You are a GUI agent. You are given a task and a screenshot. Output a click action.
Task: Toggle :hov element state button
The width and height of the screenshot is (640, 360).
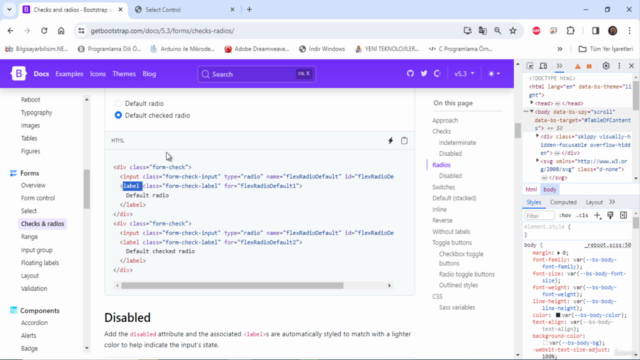click(x=565, y=216)
